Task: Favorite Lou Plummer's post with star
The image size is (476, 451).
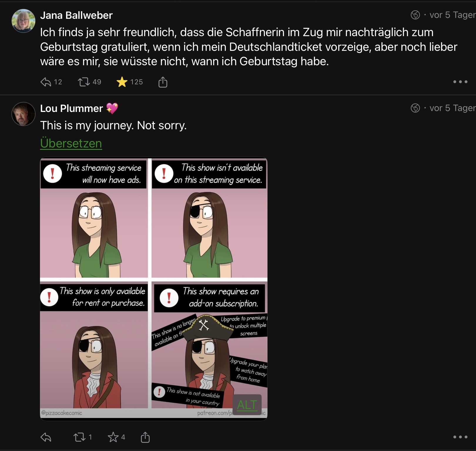Action: (113, 437)
